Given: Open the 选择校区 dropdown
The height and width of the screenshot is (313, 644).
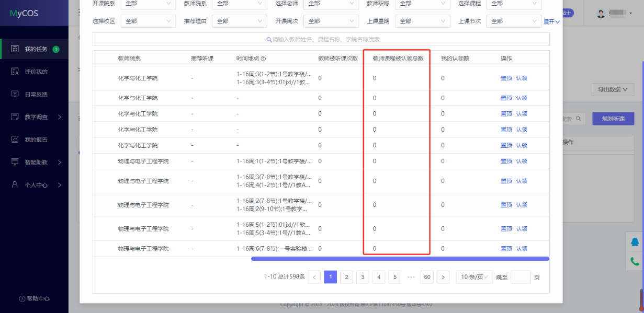Looking at the screenshot, I should [x=148, y=21].
